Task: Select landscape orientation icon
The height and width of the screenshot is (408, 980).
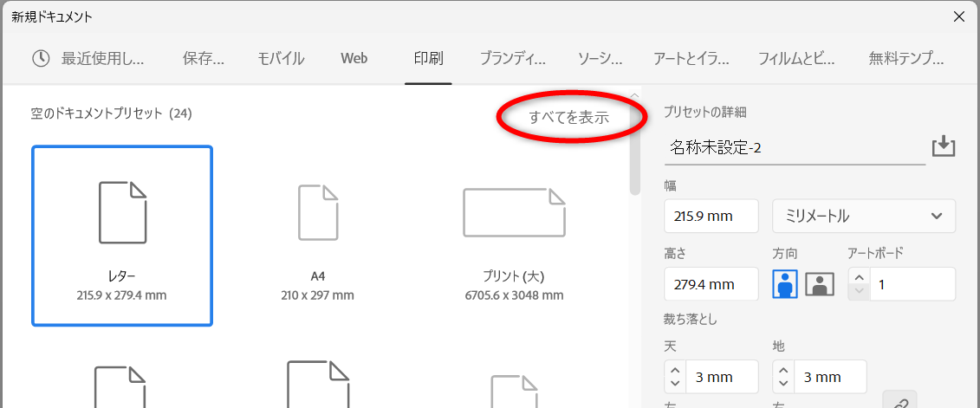Action: [x=820, y=284]
